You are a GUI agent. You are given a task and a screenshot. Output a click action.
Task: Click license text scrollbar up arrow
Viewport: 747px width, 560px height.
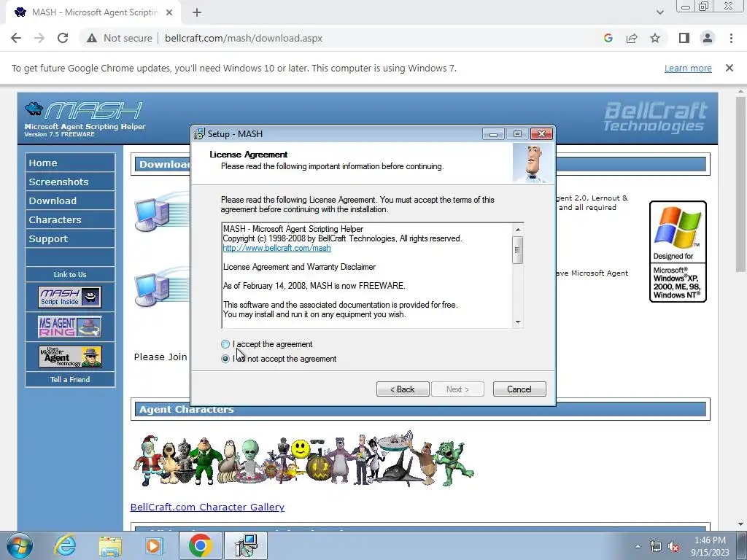point(518,230)
